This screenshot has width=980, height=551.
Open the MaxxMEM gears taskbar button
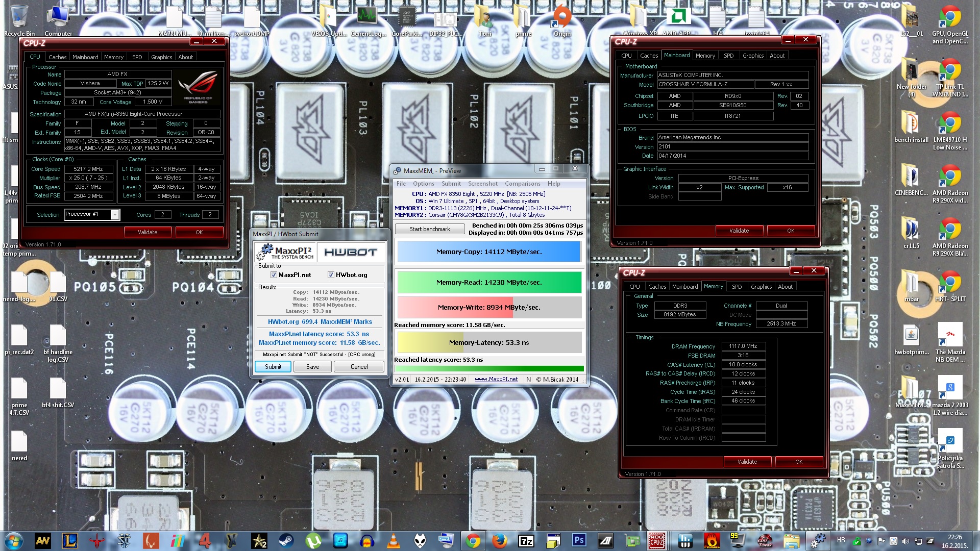point(818,541)
